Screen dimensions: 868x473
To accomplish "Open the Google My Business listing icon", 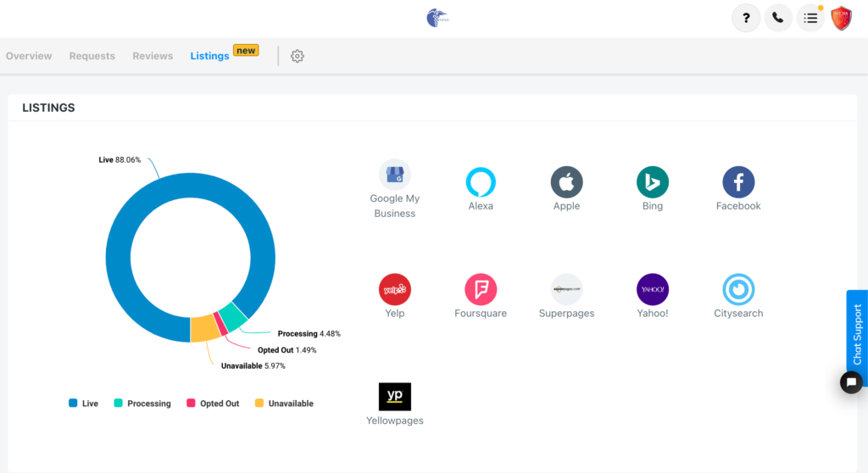I will [x=395, y=175].
